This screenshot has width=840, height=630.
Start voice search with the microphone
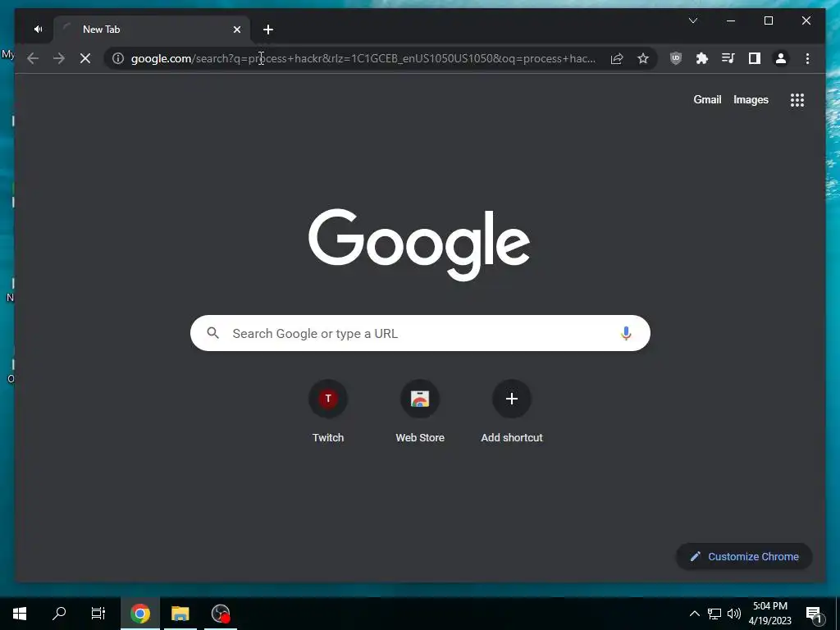pos(626,333)
